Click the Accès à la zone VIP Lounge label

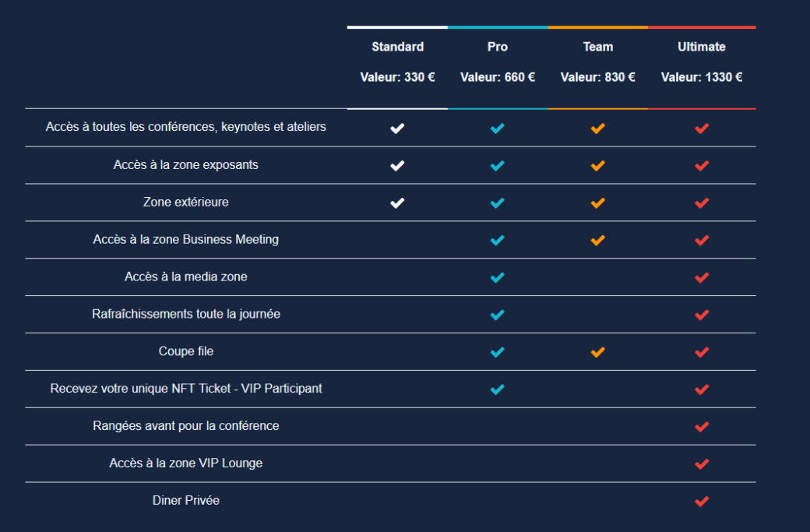coord(186,463)
